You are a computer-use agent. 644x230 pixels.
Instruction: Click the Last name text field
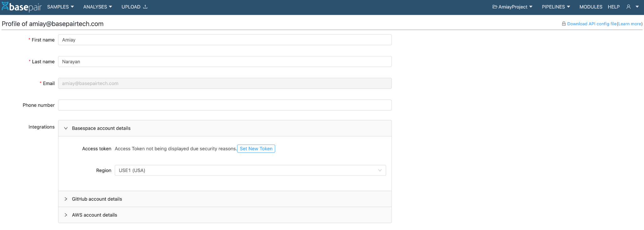coord(225,62)
